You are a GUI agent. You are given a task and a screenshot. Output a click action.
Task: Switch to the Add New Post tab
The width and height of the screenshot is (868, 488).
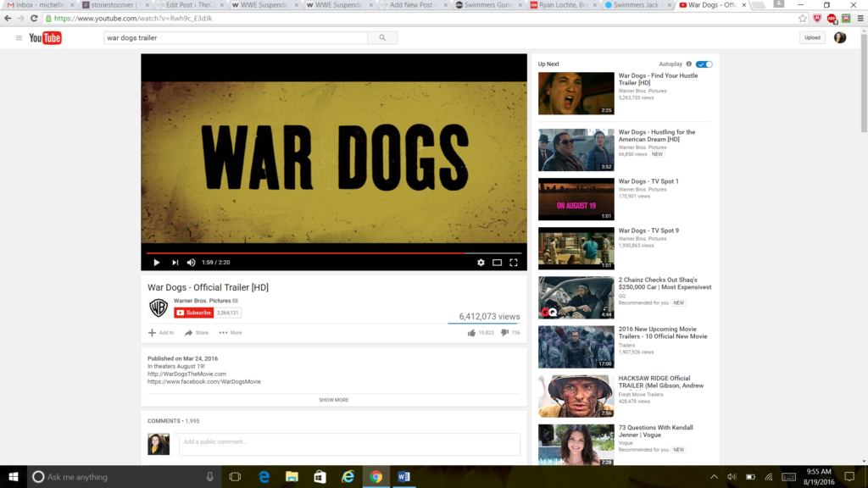pyautogui.click(x=410, y=5)
